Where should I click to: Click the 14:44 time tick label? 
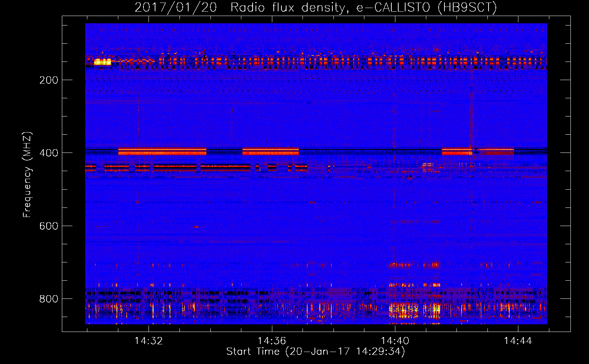coord(518,341)
